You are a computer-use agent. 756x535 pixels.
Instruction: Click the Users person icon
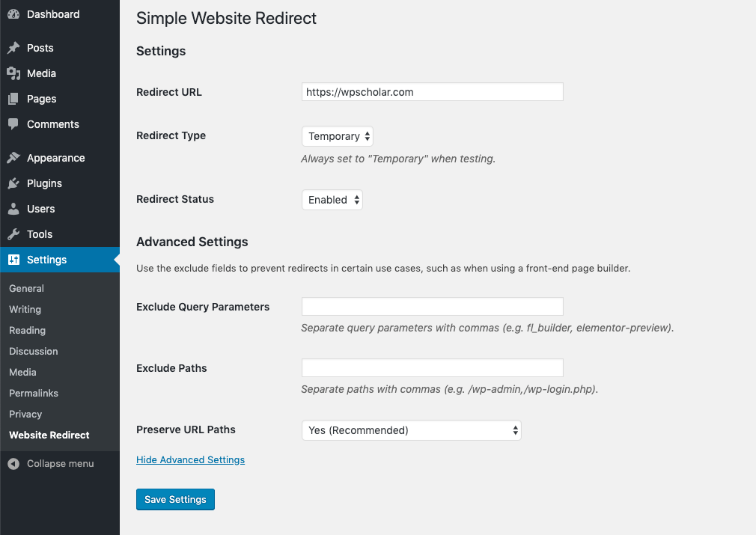click(x=13, y=209)
